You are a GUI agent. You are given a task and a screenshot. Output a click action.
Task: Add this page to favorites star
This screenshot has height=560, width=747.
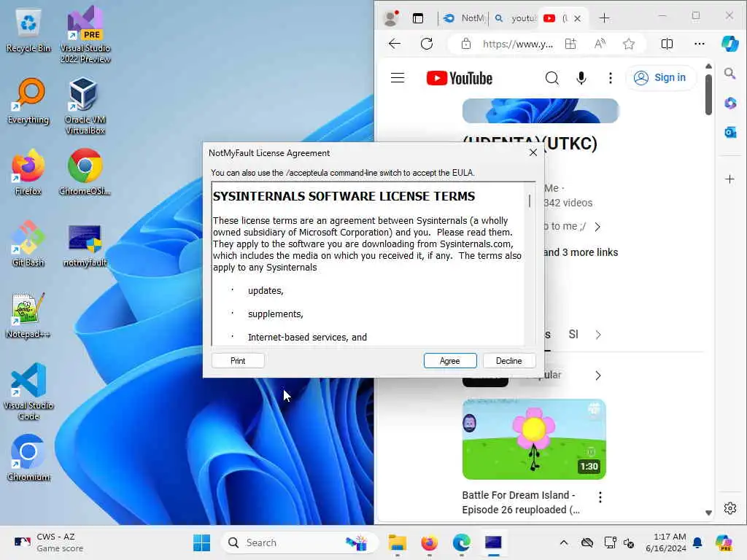(629, 44)
